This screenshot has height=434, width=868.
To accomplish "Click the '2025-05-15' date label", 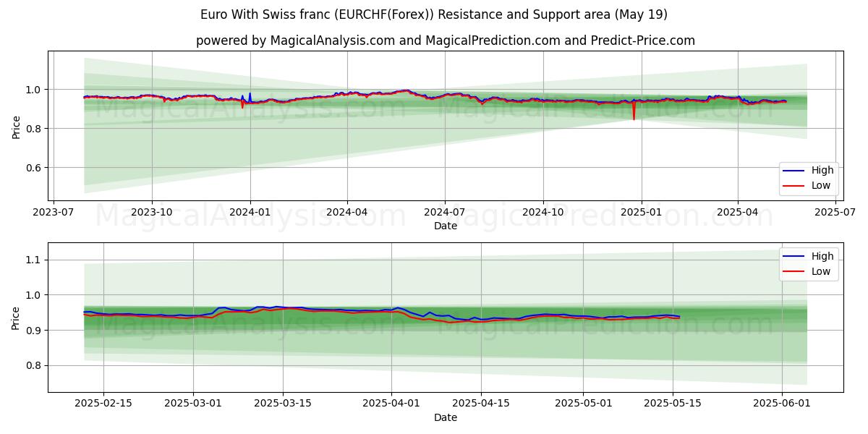I will pyautogui.click(x=673, y=404).
